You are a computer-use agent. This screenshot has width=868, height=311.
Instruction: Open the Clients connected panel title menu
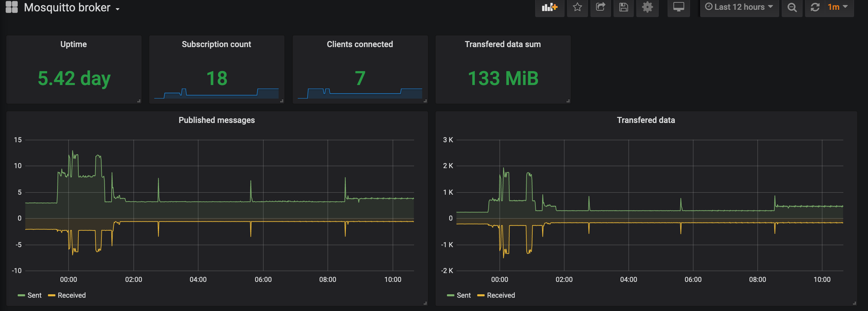pyautogui.click(x=360, y=44)
